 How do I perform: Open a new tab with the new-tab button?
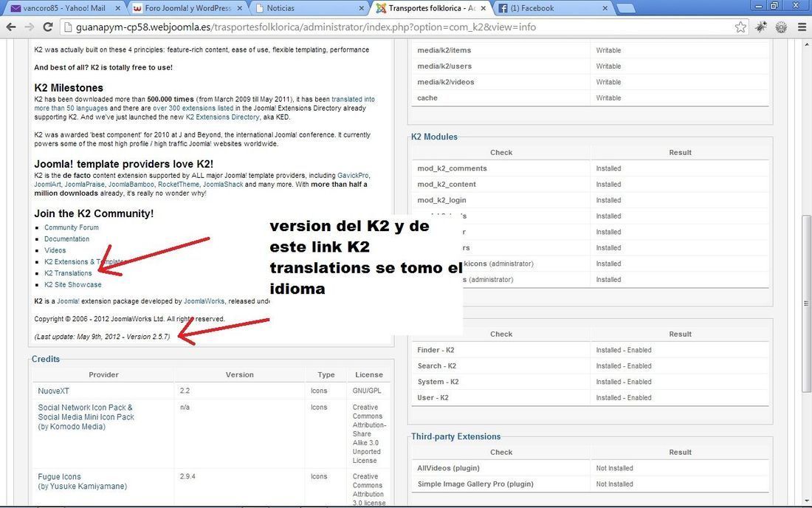click(625, 8)
